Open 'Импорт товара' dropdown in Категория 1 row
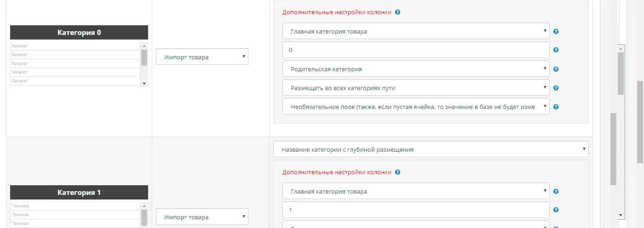This screenshot has height=228, width=644. [x=202, y=217]
